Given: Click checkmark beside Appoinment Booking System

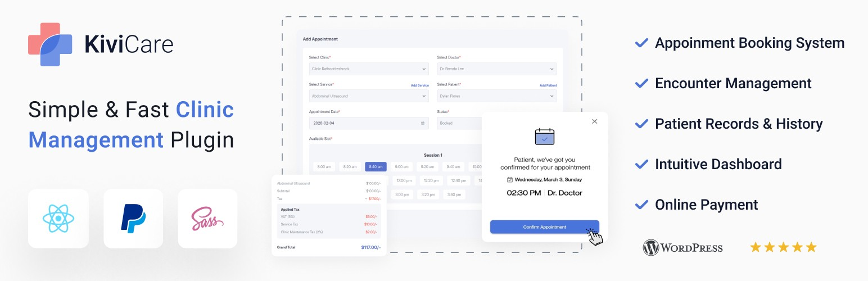Looking at the screenshot, I should point(641,43).
